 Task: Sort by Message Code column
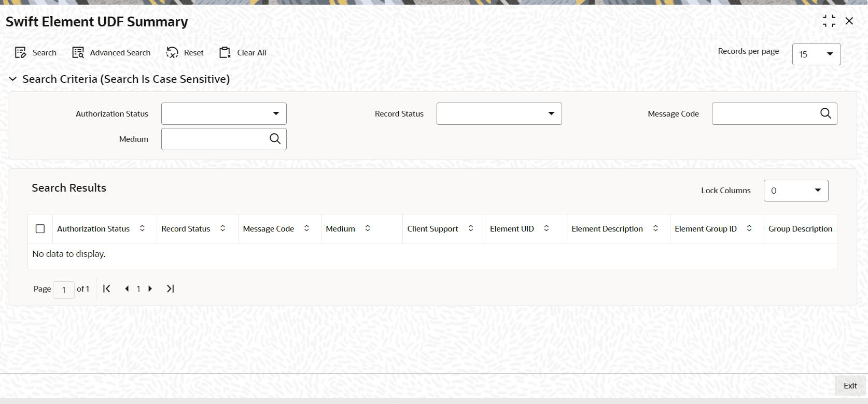(x=306, y=228)
